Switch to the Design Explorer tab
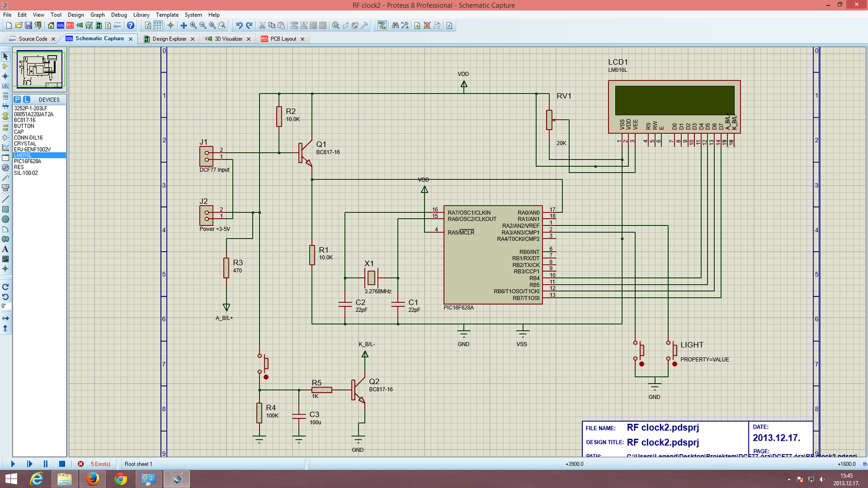868x488 pixels. click(x=169, y=39)
